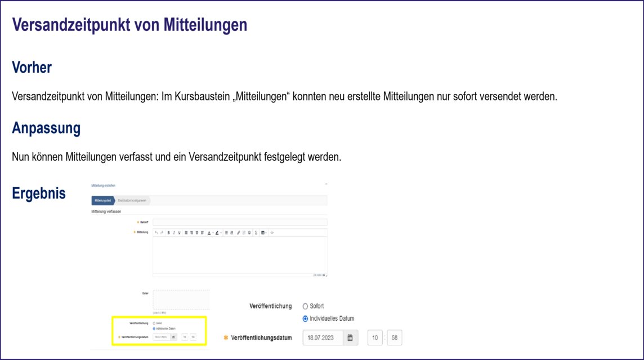Select the enlarged Sofort radio button
Screen dimensions: 644x360
coord(305,306)
